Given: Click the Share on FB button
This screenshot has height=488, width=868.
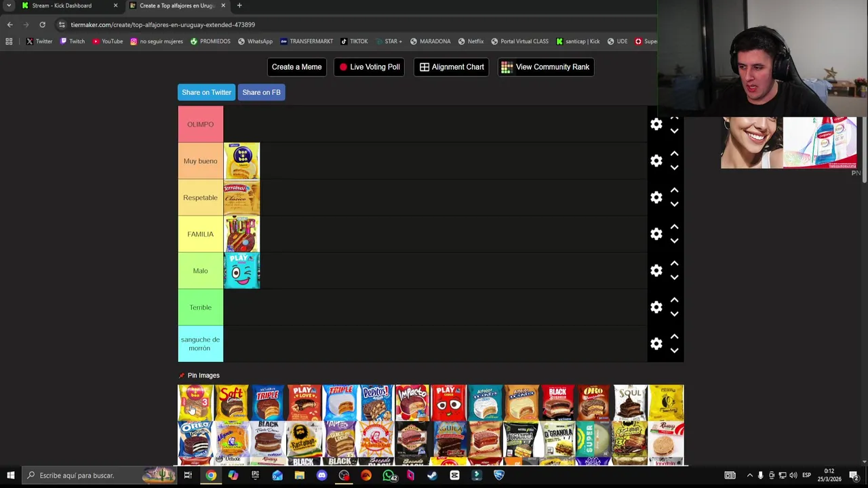Looking at the screenshot, I should pyautogui.click(x=261, y=92).
